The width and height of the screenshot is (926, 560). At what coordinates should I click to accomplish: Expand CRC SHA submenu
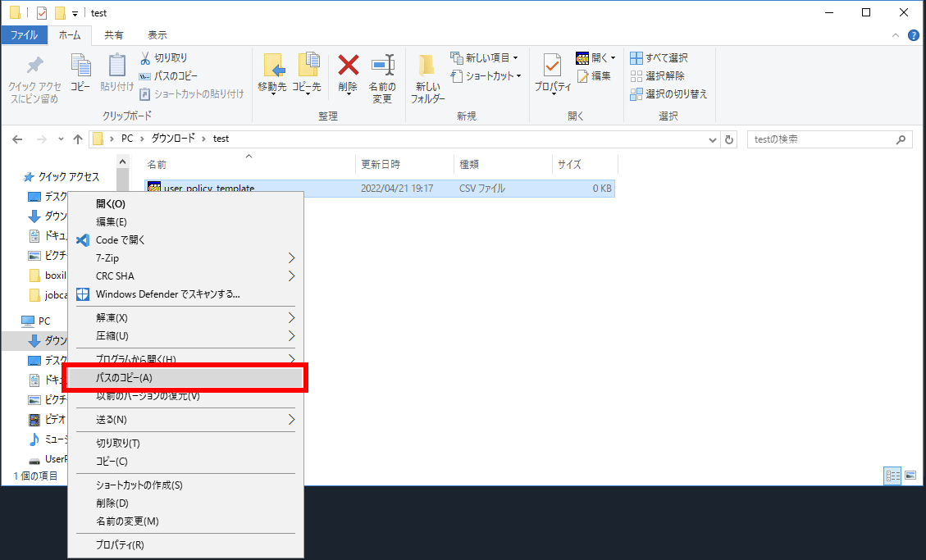(186, 276)
